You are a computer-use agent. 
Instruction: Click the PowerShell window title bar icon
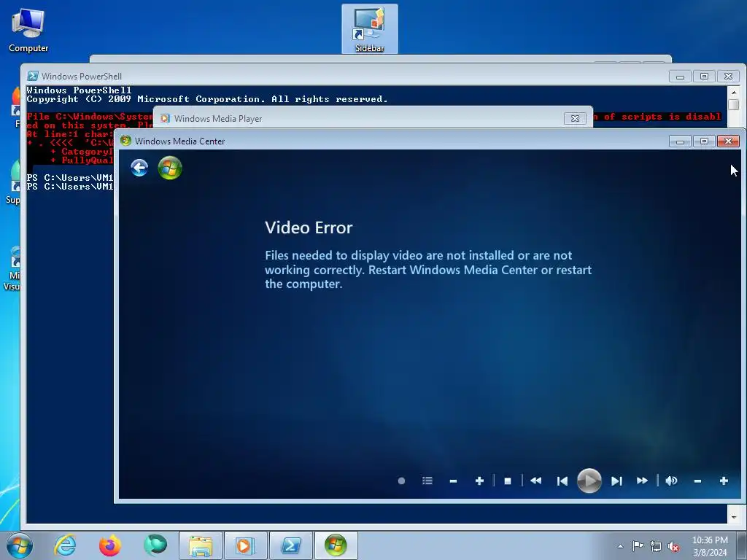[x=32, y=76]
